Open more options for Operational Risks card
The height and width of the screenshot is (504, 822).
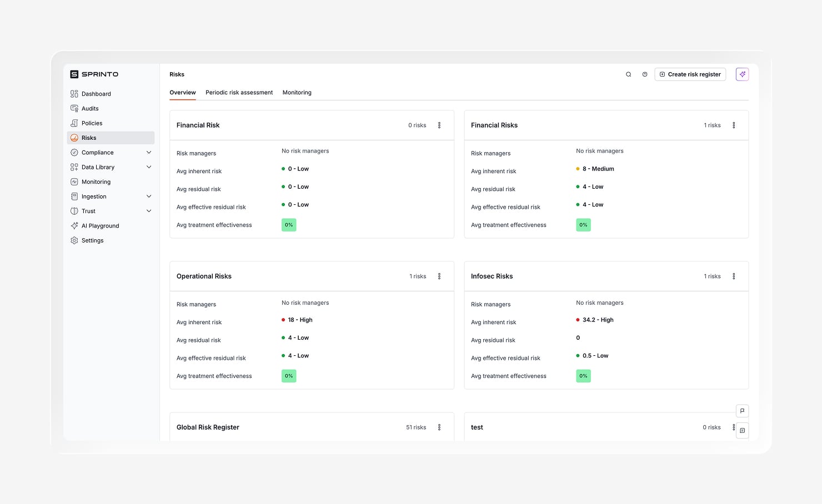click(x=439, y=276)
